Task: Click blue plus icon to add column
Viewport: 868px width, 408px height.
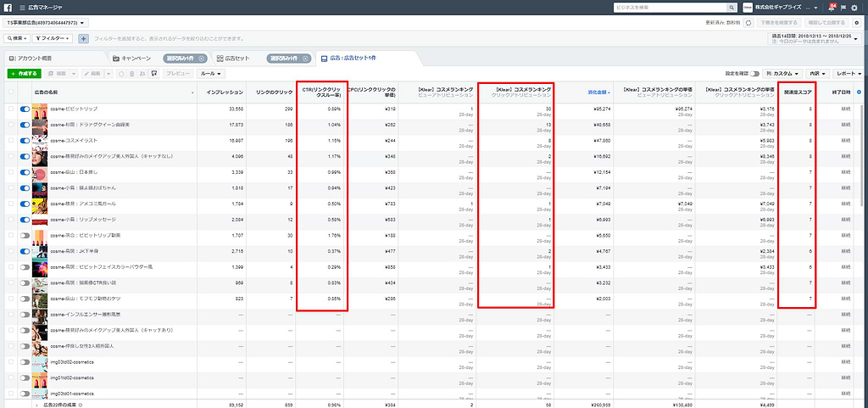Action: (860, 92)
